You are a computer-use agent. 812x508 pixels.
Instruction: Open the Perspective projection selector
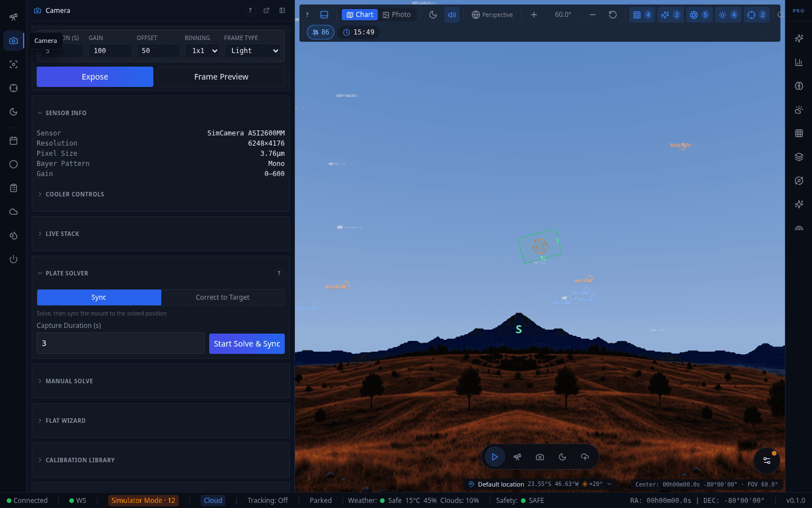click(492, 15)
